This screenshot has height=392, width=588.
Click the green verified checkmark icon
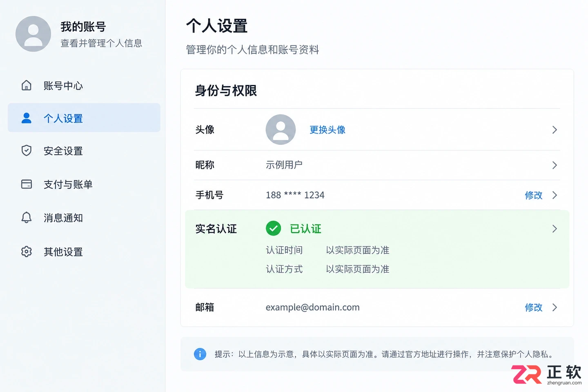point(273,228)
